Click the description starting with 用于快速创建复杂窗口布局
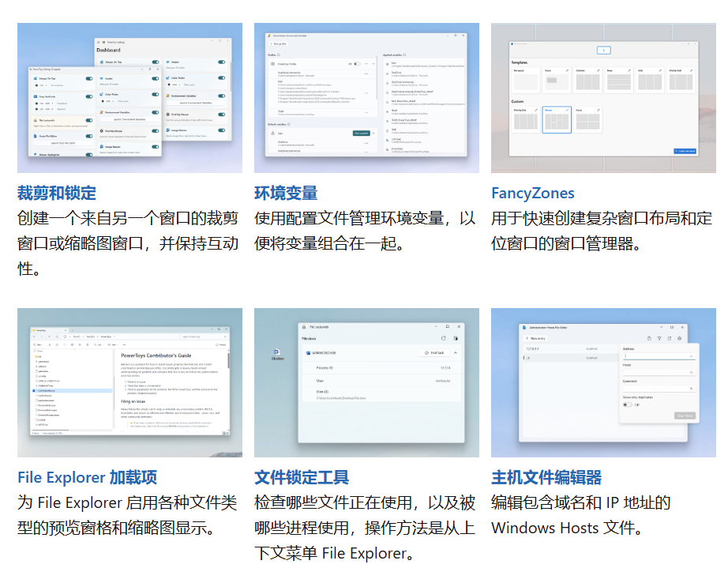 pos(602,231)
